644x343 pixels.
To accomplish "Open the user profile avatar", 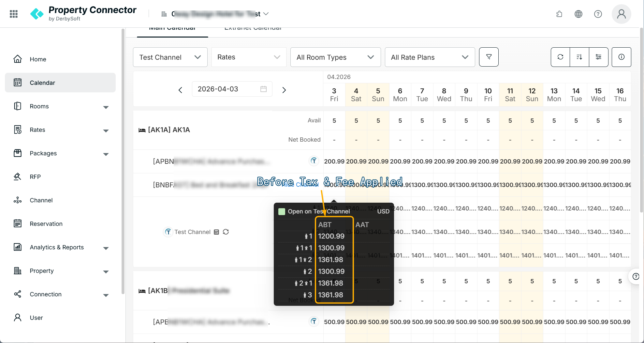I will point(622,14).
